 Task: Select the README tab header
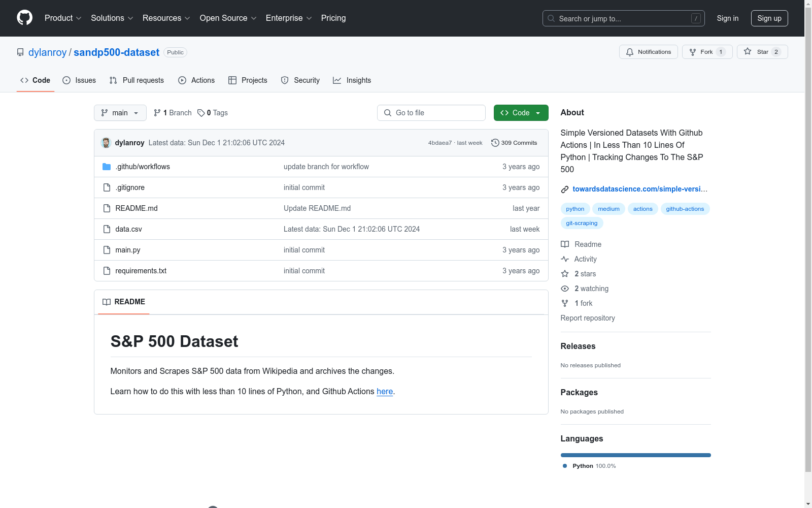tap(124, 302)
